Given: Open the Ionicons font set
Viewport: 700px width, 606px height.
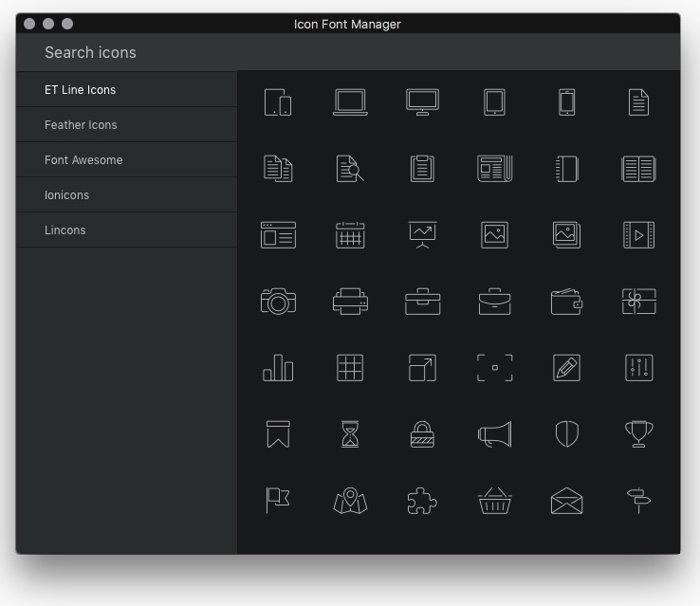Looking at the screenshot, I should click(x=126, y=195).
